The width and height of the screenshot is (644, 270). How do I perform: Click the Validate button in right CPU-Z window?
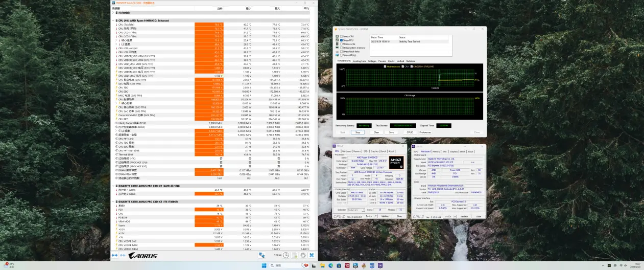[464, 216]
